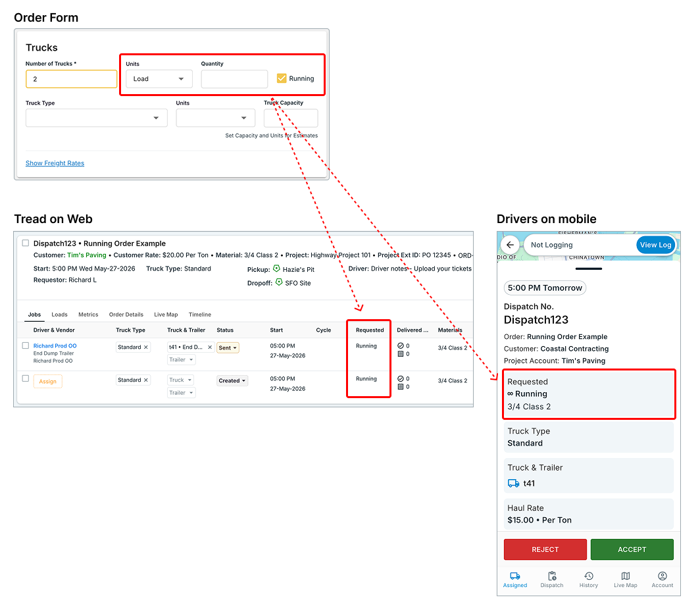Tap the green ACCEPT button

tap(632, 549)
